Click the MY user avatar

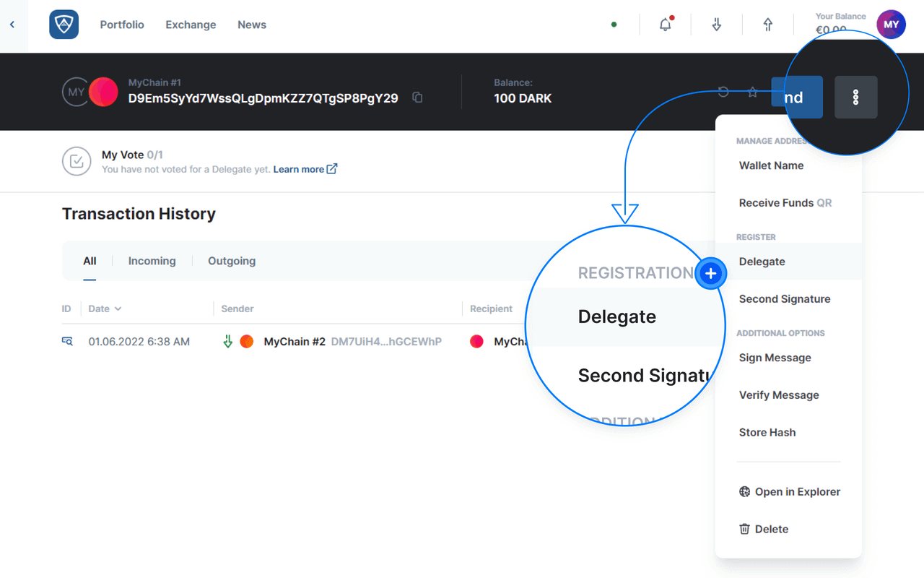(891, 25)
